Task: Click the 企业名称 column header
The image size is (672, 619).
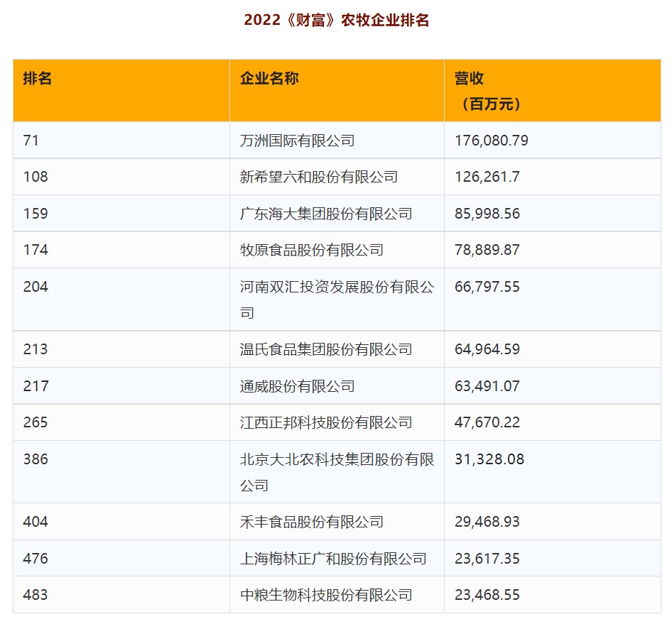Action: pos(269,79)
